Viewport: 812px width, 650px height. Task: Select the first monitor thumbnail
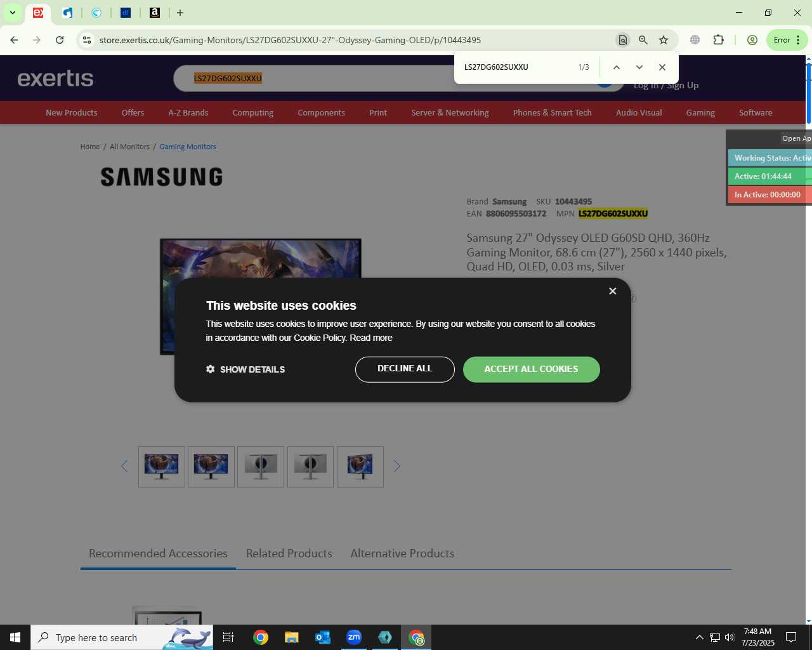pos(162,467)
